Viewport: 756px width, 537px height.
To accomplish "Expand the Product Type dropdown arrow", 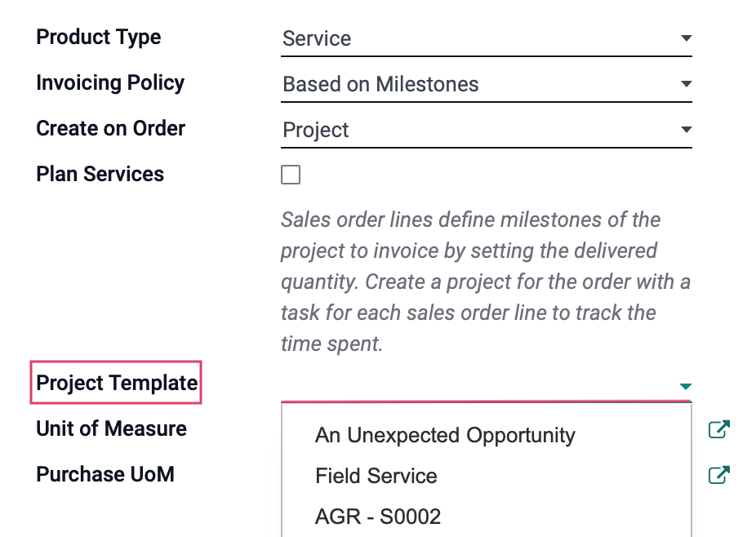I will 686,38.
